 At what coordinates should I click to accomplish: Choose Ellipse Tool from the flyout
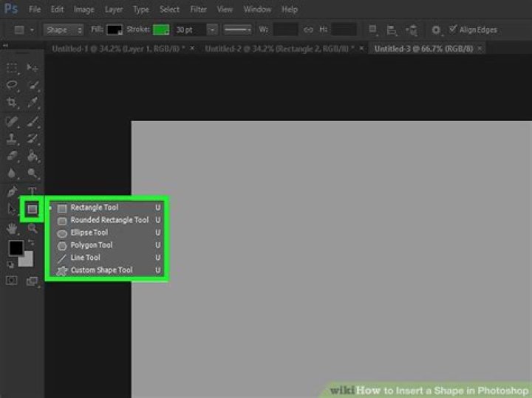(89, 233)
